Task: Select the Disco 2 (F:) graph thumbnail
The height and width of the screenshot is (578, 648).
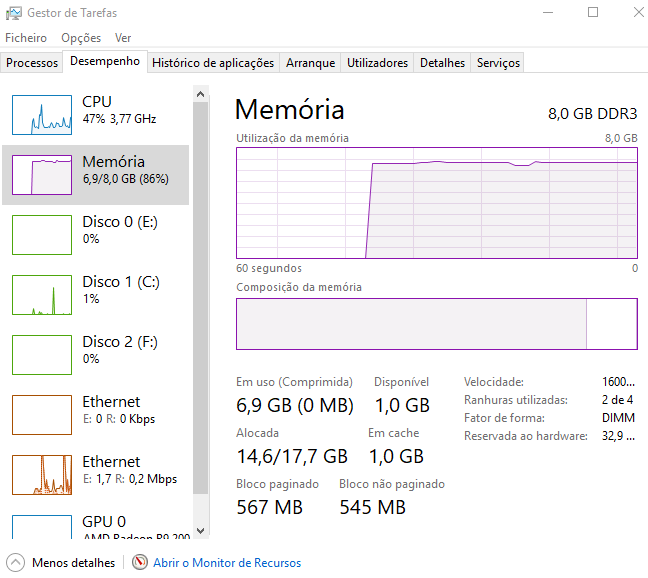Action: point(42,355)
